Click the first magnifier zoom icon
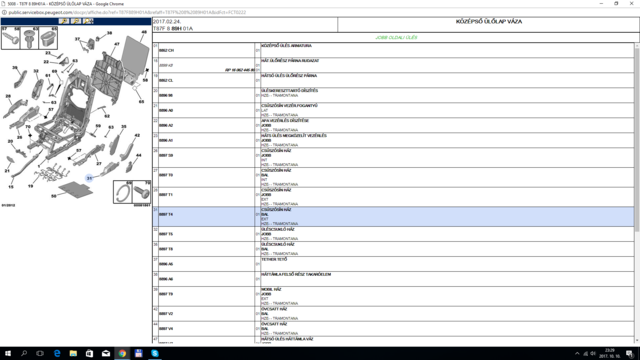Screen dimensions: 640x360 pos(64,21)
